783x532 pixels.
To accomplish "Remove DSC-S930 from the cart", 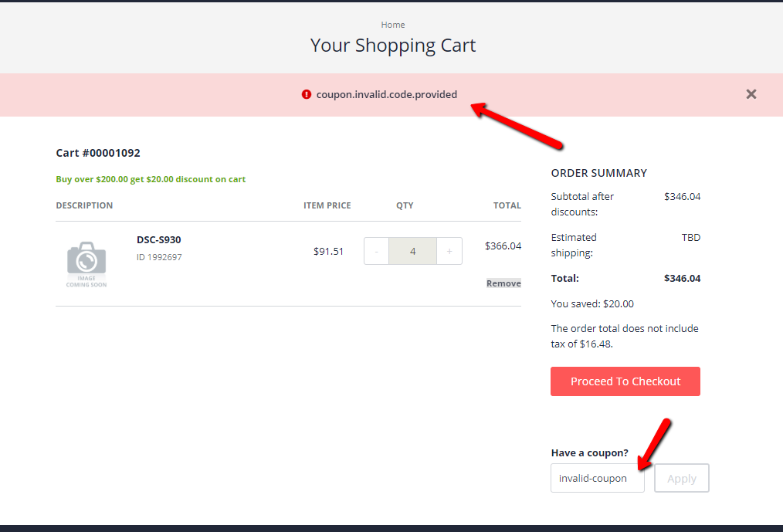I will click(x=503, y=283).
